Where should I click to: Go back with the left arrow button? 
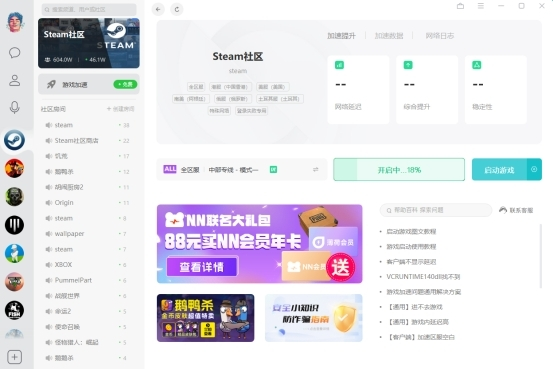[158, 10]
